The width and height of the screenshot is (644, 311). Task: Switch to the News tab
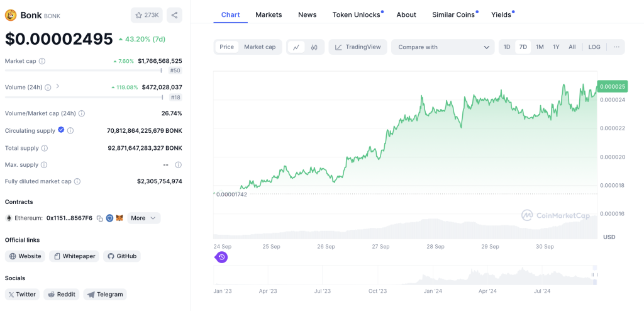click(307, 15)
